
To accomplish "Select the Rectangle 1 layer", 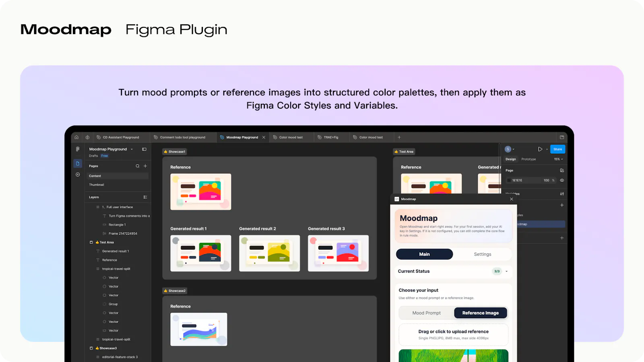I will pyautogui.click(x=117, y=225).
